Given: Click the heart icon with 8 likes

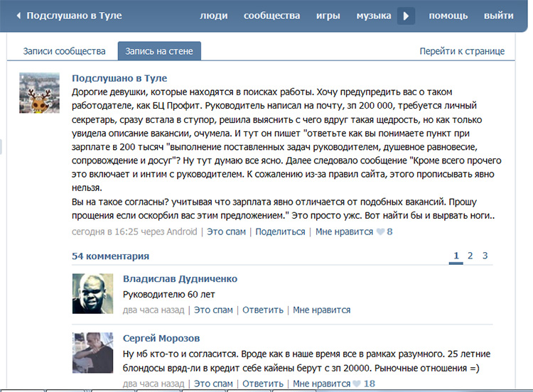Looking at the screenshot, I should 381,232.
